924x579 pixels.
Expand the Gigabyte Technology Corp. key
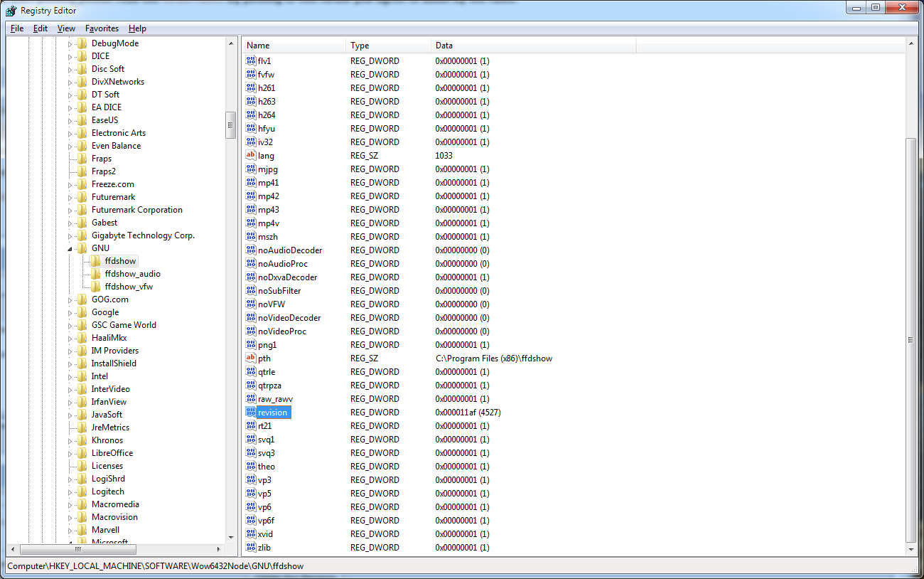pos(70,235)
